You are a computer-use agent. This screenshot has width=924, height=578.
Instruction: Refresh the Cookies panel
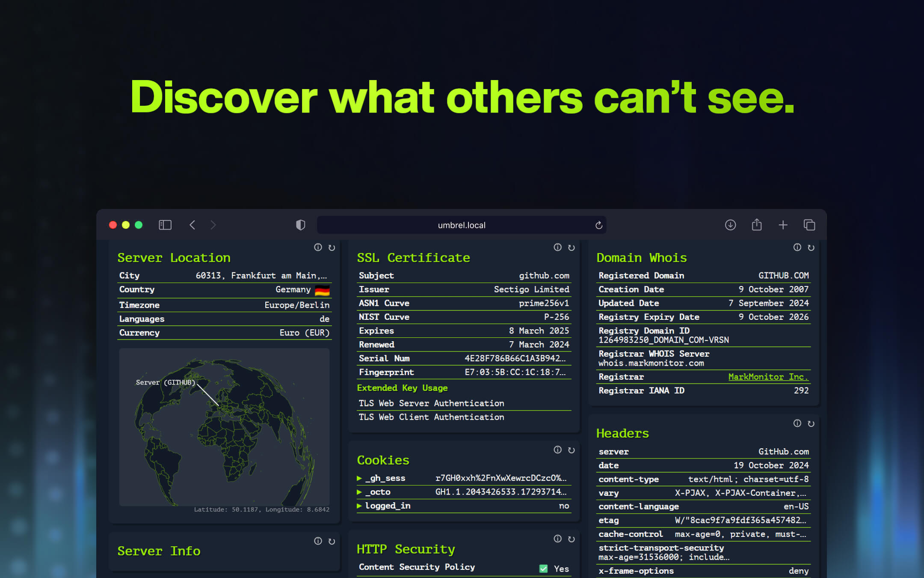point(572,450)
